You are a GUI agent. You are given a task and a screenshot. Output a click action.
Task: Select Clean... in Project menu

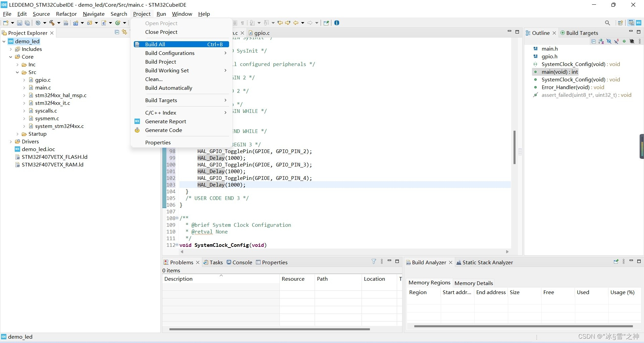[x=181, y=79]
